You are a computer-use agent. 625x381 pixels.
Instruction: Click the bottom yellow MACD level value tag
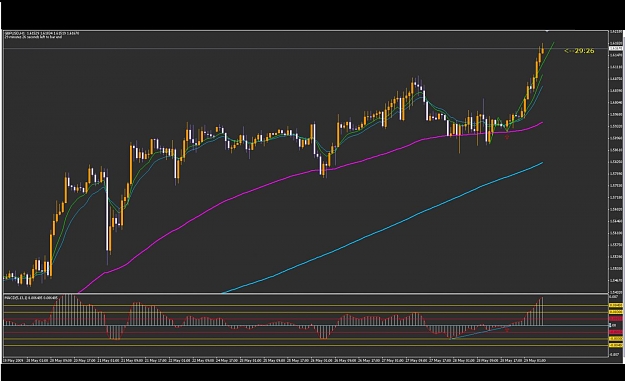click(616, 345)
